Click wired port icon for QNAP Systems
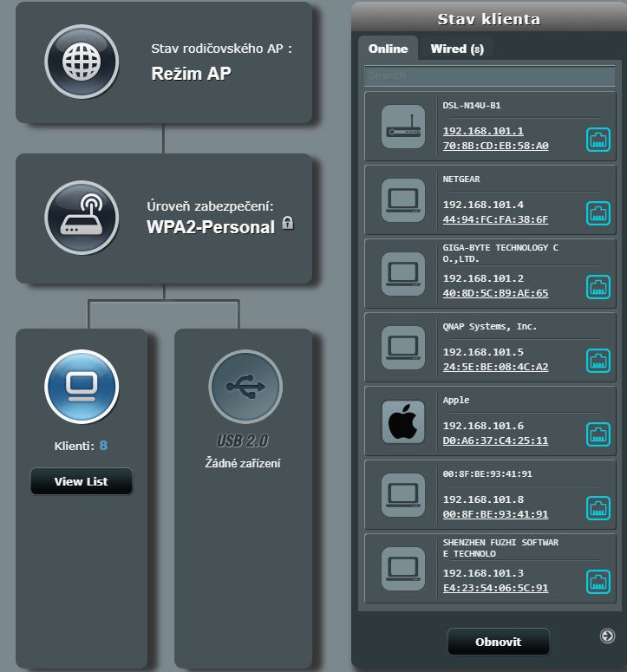Image resolution: width=627 pixels, height=672 pixels. point(598,361)
